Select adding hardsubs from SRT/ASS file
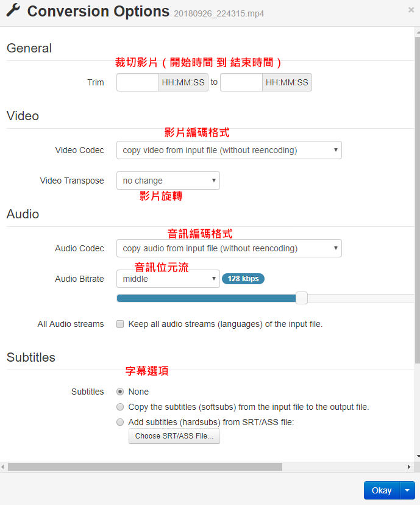Viewport: 420px width, 505px height. point(120,421)
